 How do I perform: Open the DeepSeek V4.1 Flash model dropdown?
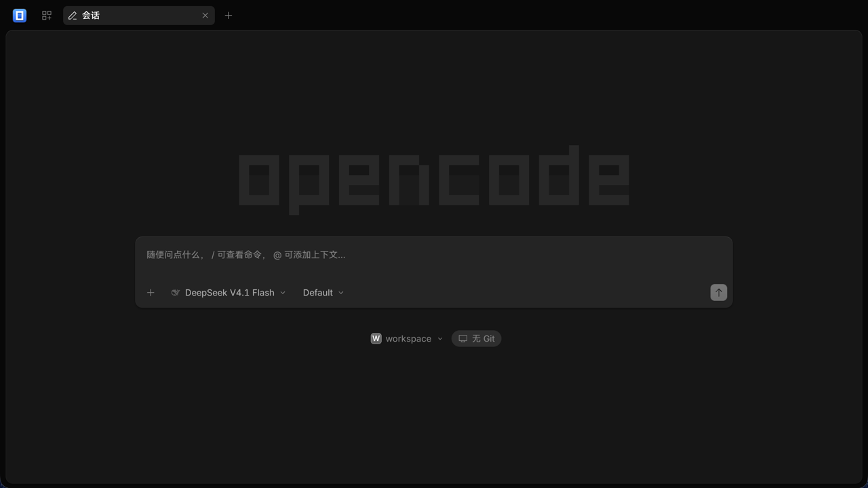(x=229, y=293)
